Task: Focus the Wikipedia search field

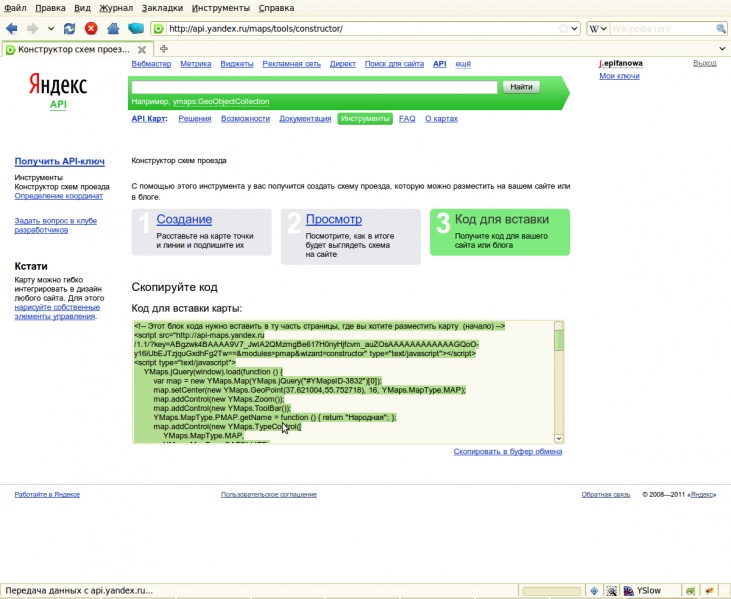Action: [662, 28]
